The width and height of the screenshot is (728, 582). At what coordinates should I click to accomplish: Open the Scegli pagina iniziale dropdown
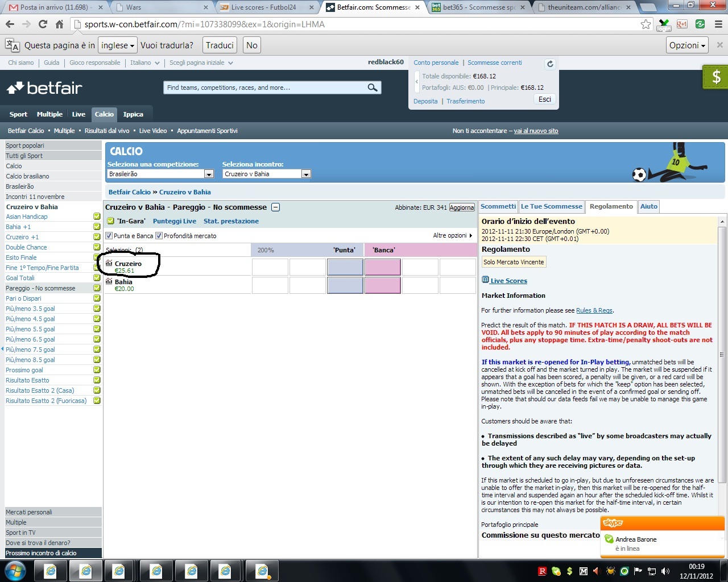pos(201,63)
